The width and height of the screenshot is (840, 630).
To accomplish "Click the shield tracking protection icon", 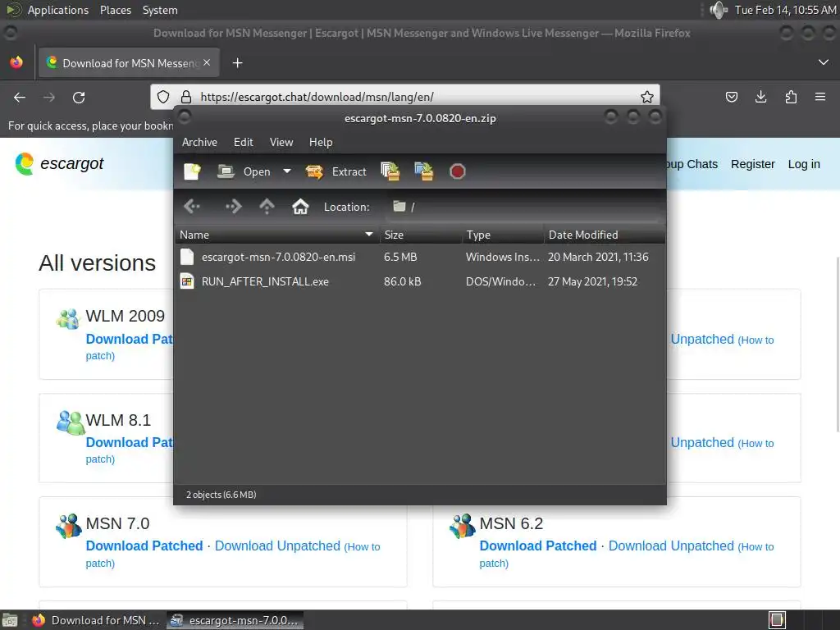I will tap(163, 97).
